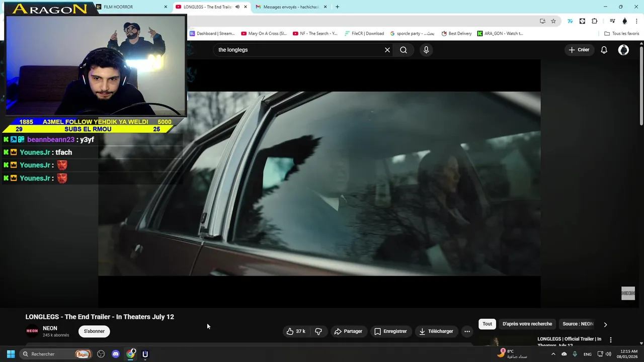The width and height of the screenshot is (644, 362).
Task: Close the FILM HOORROR tab
Action: point(166,7)
